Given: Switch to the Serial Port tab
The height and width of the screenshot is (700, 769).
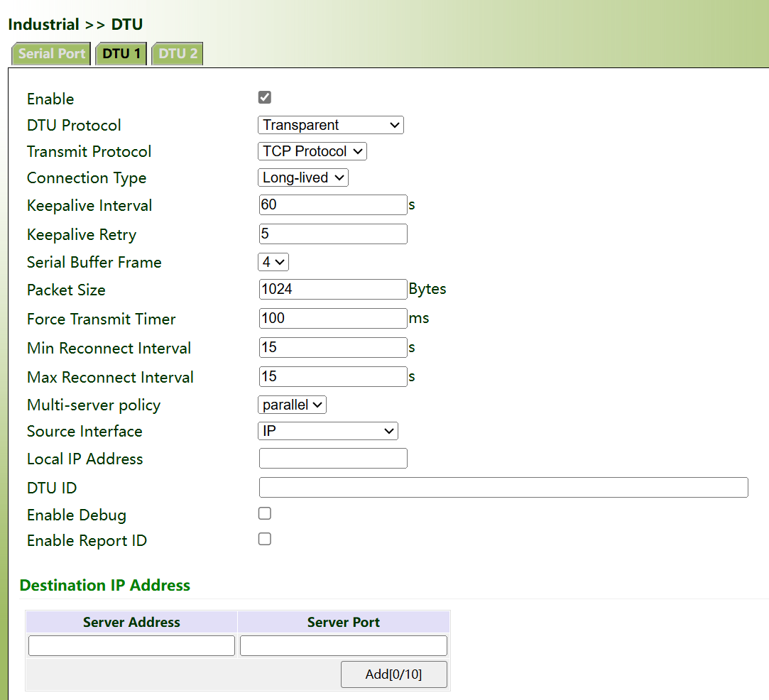Looking at the screenshot, I should pos(51,54).
